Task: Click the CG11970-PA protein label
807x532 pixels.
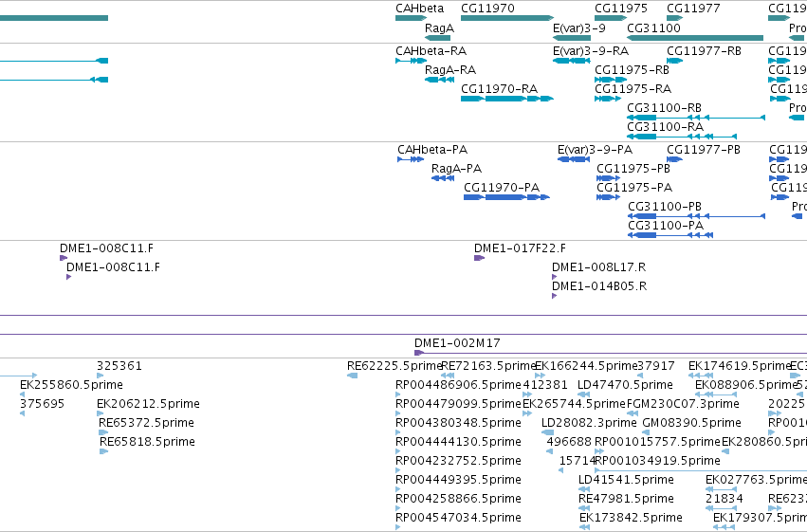Action: (502, 188)
